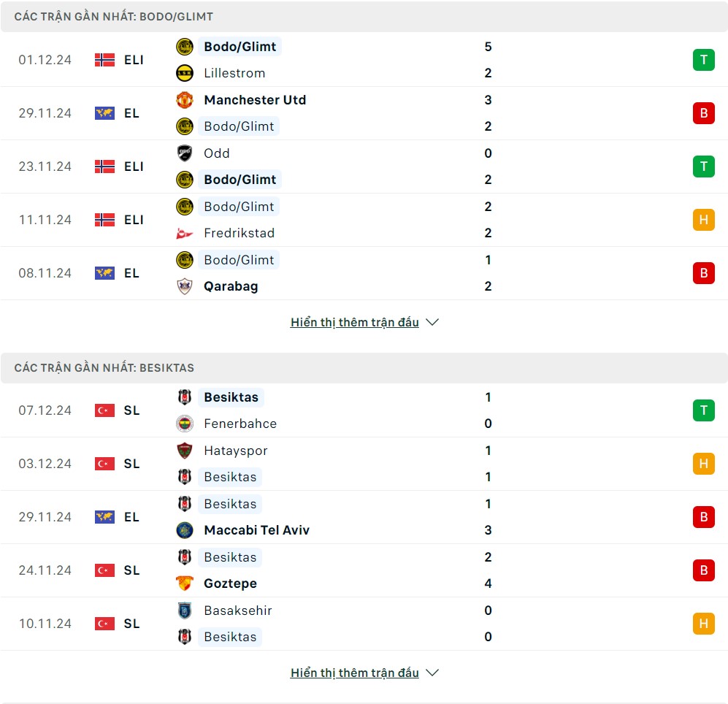The image size is (728, 704).
Task: Click the Basaksehir team crest
Action: 185,611
